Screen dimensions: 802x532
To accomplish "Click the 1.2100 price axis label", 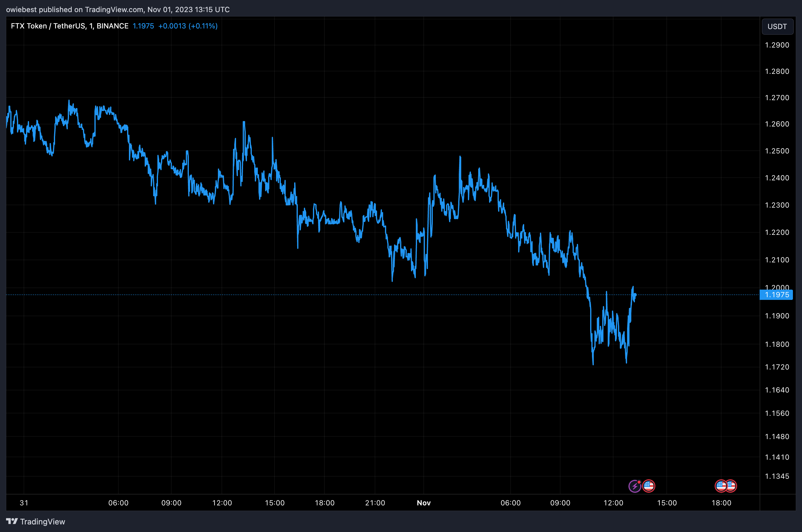I will click(777, 260).
